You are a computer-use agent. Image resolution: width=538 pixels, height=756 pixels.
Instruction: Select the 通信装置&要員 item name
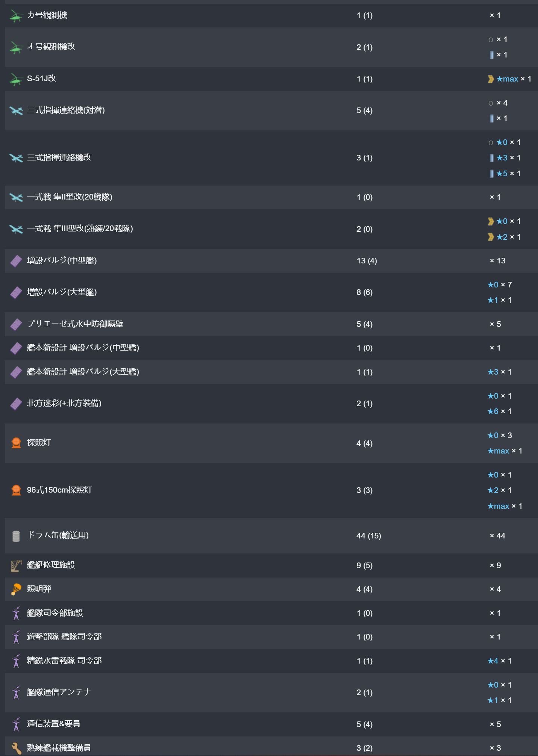(53, 724)
